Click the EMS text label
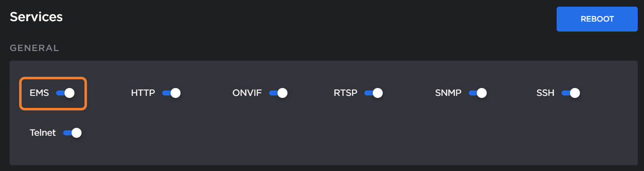The height and width of the screenshot is (171, 644). (39, 93)
